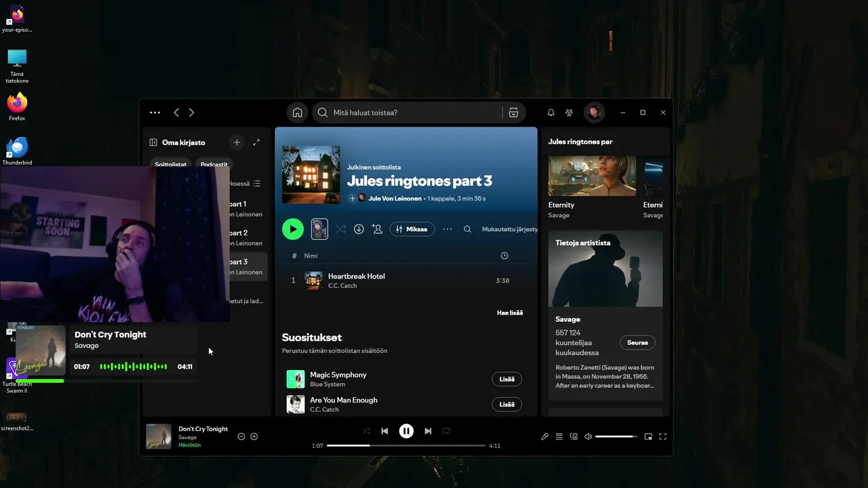The height and width of the screenshot is (488, 868).
Task: Expand the library with the arrows icon
Action: [256, 142]
